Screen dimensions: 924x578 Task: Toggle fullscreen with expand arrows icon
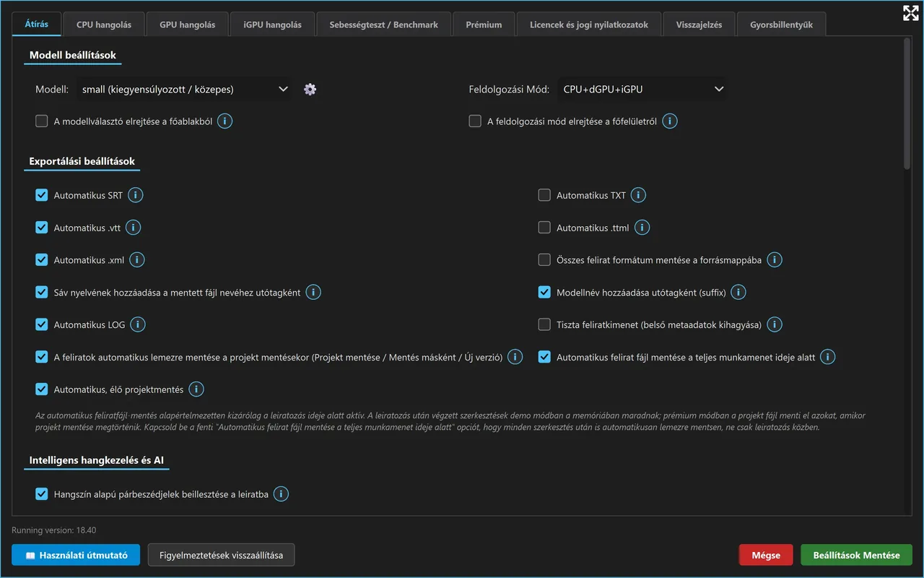point(910,12)
